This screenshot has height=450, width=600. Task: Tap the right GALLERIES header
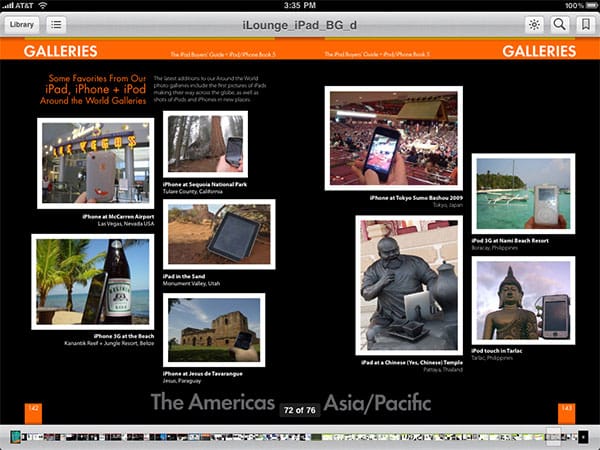pyautogui.click(x=539, y=51)
